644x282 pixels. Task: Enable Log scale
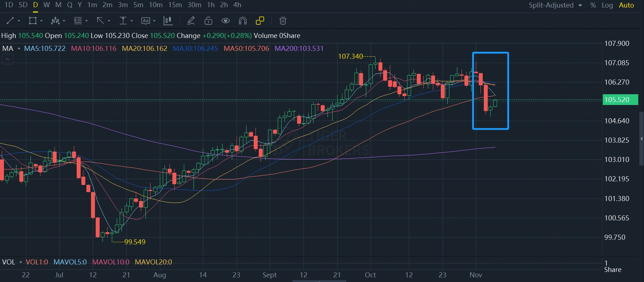pos(607,5)
